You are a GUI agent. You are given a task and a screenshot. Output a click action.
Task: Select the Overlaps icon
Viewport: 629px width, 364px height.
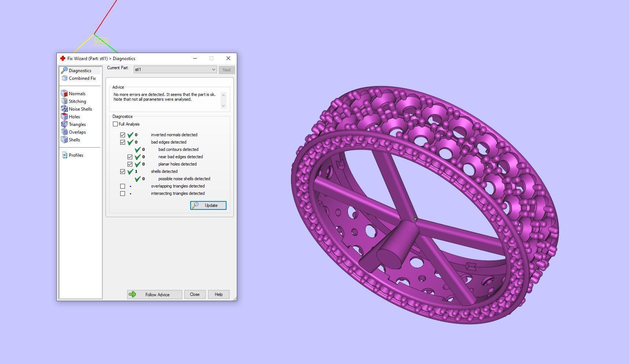pyautogui.click(x=65, y=132)
